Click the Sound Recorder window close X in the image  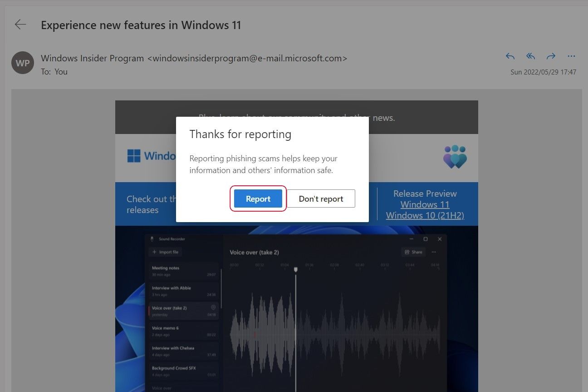pos(440,239)
